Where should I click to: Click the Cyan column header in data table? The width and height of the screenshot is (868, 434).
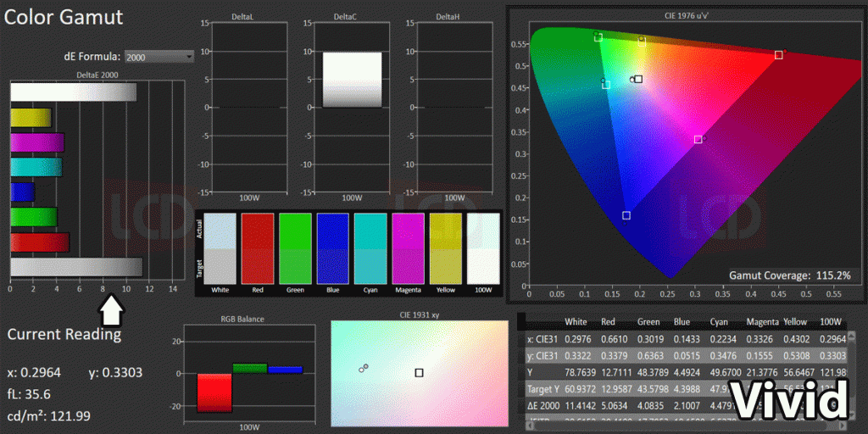[719, 321]
